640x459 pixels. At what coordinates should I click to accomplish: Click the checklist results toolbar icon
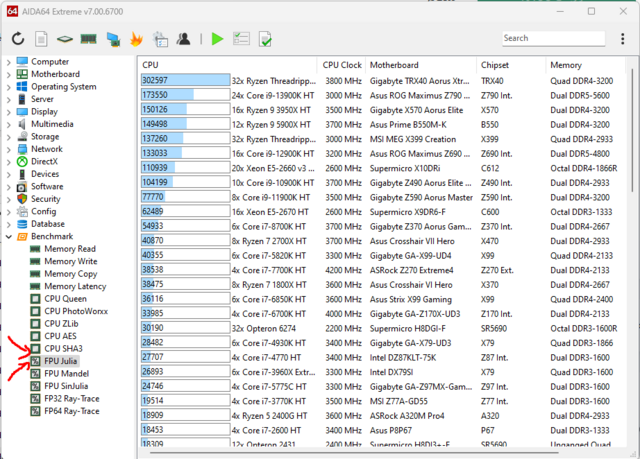(x=241, y=39)
